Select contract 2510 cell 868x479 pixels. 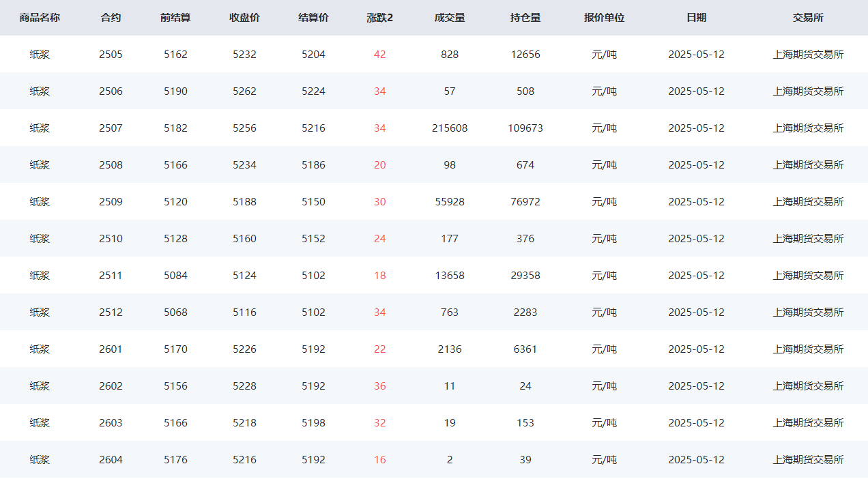coord(111,239)
